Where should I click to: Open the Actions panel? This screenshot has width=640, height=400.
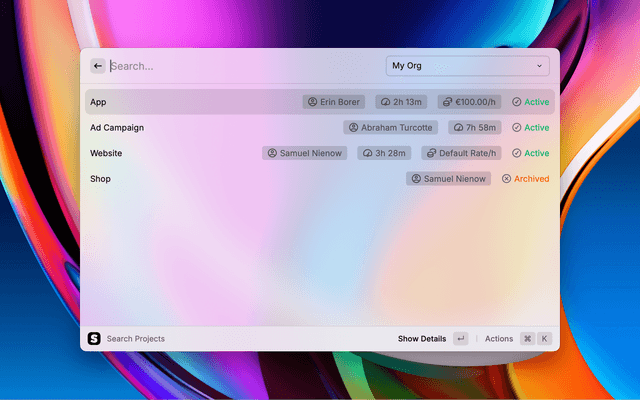pyautogui.click(x=499, y=339)
